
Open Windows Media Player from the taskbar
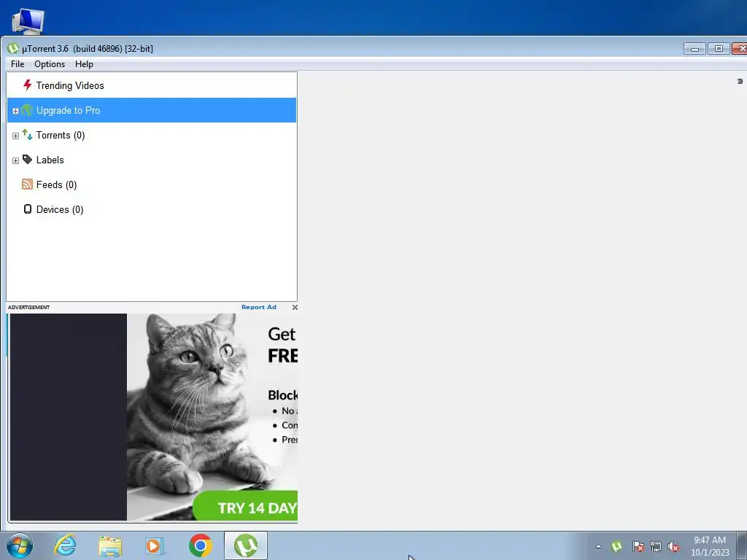point(155,545)
